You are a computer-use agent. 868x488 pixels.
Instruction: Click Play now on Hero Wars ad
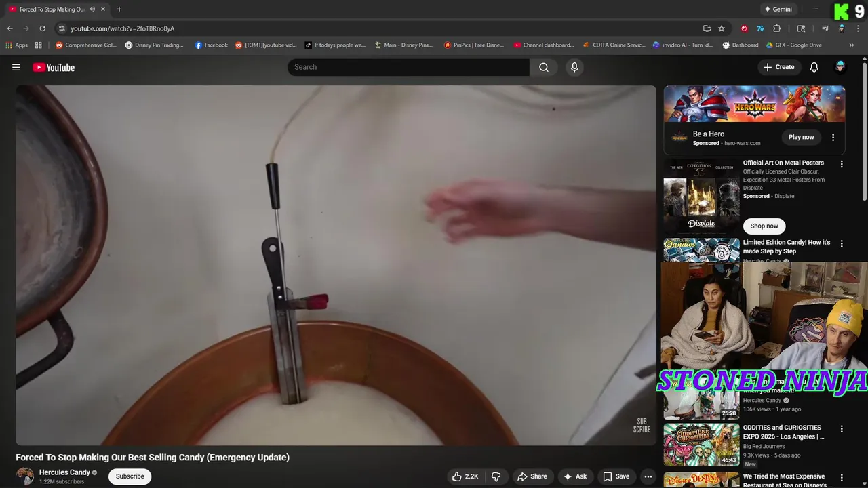(801, 137)
